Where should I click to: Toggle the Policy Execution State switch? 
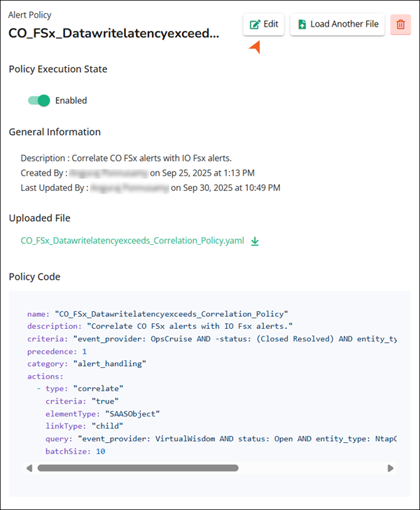point(39,101)
